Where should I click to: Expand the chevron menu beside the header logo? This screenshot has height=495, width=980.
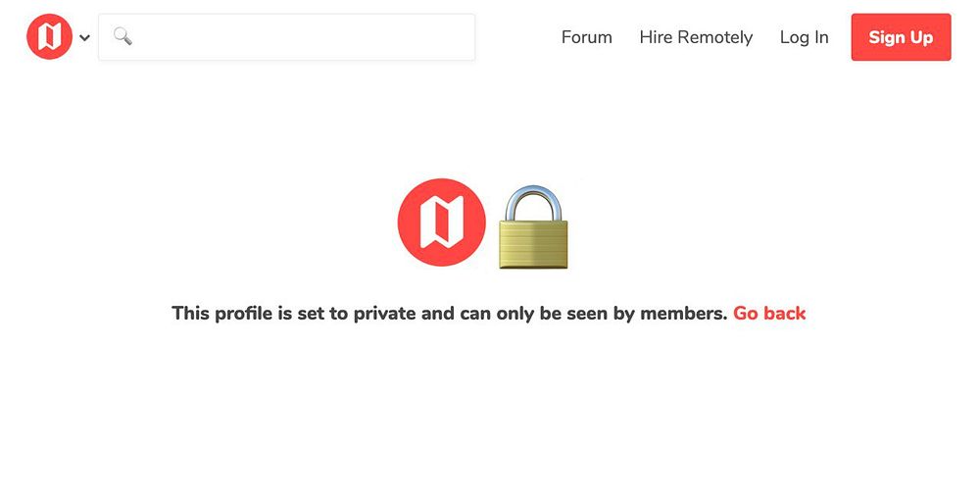[x=85, y=38]
